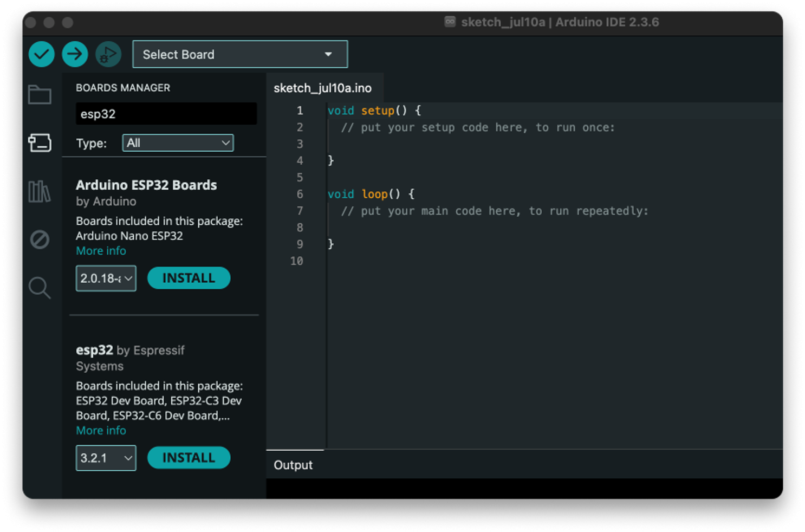Click the 'put your setup code here' comment
Screen dimensions: 805x532
478,127
